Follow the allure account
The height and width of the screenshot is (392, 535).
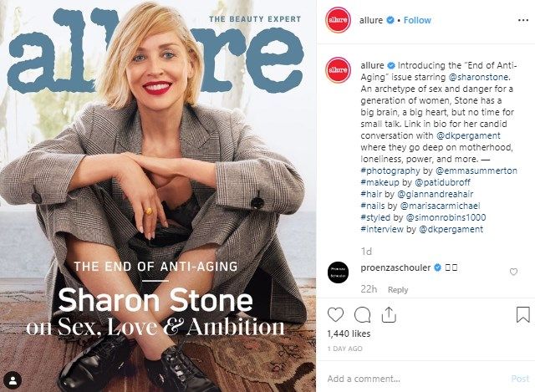click(x=417, y=20)
